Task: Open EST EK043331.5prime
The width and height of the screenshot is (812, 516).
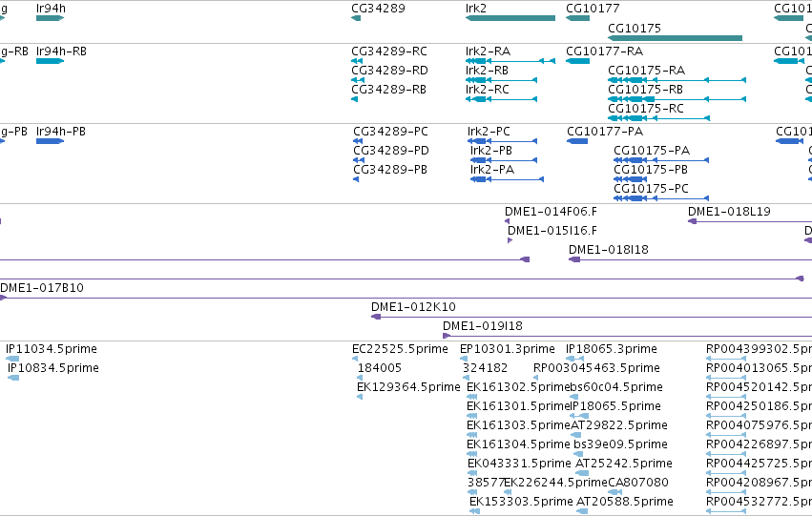Action: click(519, 464)
